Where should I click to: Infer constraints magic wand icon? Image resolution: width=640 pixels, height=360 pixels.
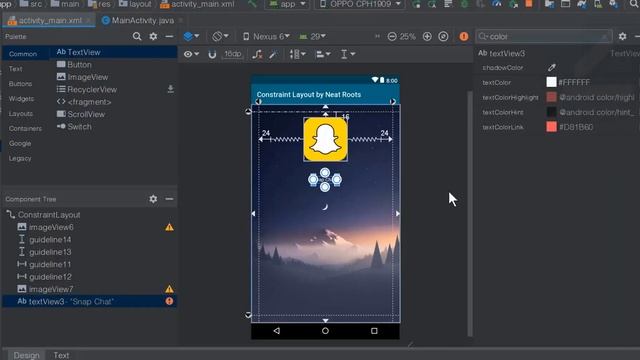pyautogui.click(x=273, y=54)
